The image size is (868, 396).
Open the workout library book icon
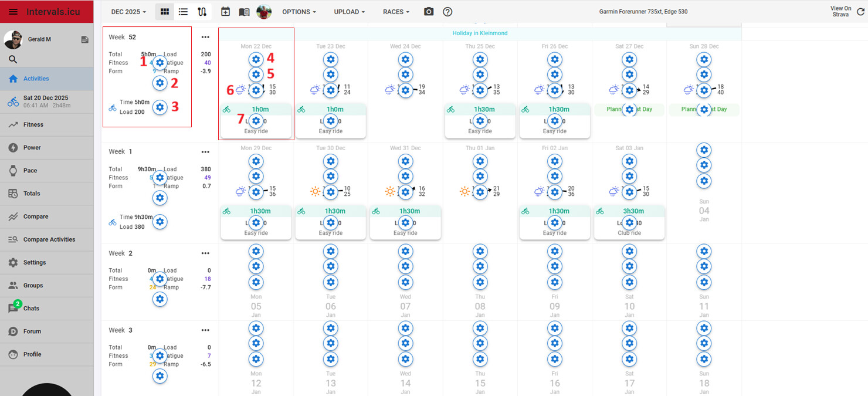(244, 12)
